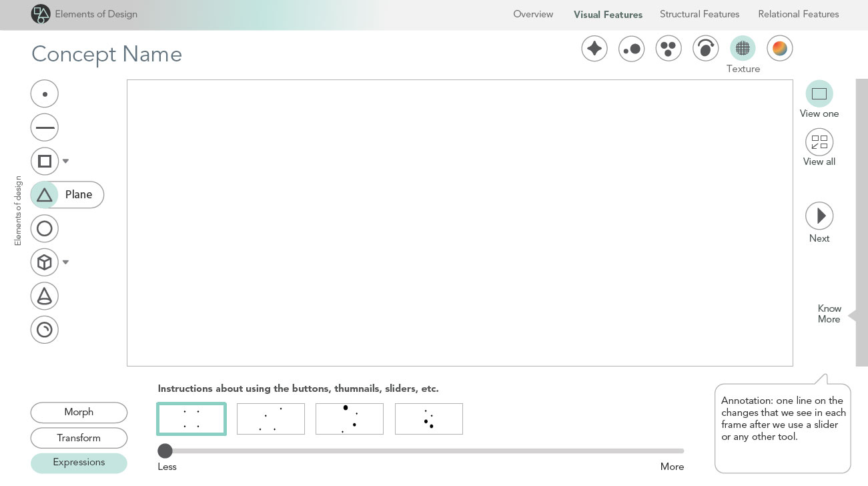Screen dimensions: 868x486
Task: Select the circle element icon
Action: click(x=45, y=229)
